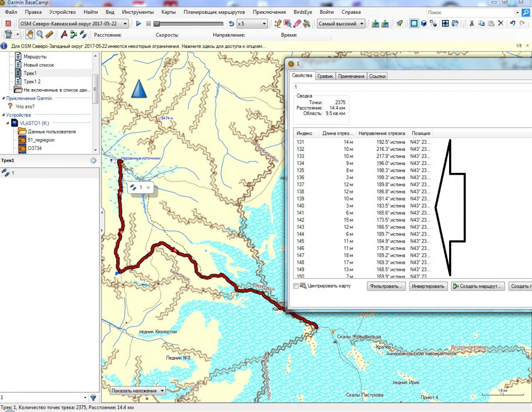This screenshot has height=412, width=532.
Task: Click the filter funnel icon bottom-left
Action: [93, 397]
